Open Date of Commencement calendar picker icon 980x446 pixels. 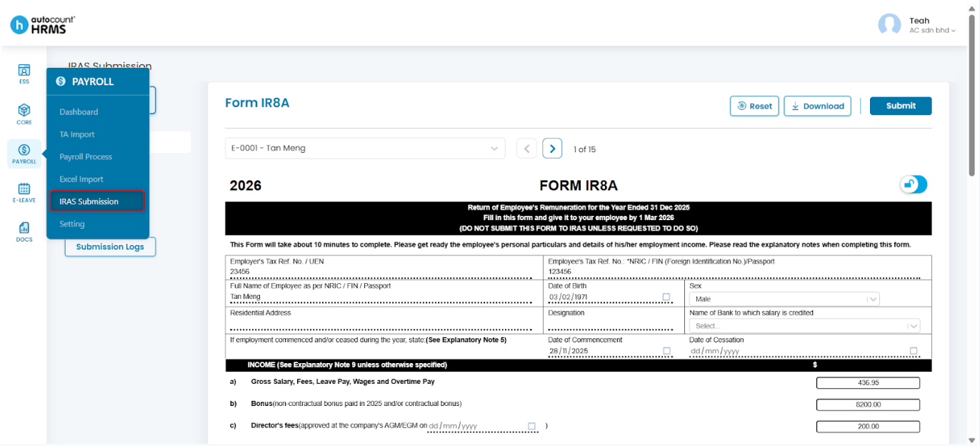tap(666, 351)
